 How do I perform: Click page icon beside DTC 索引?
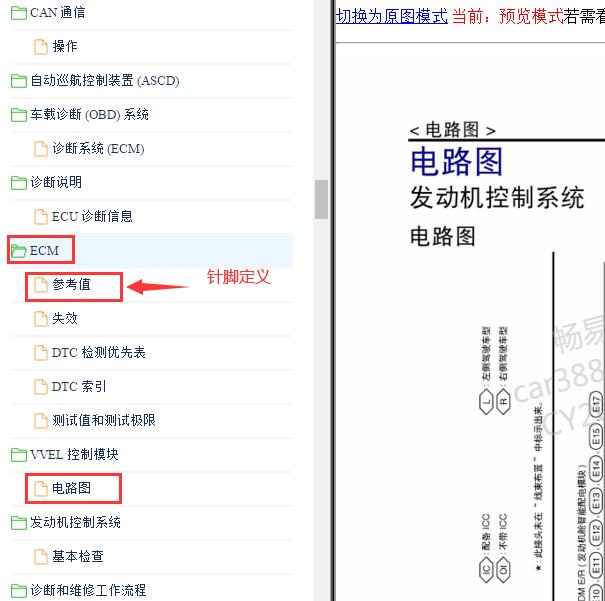pyautogui.click(x=41, y=387)
